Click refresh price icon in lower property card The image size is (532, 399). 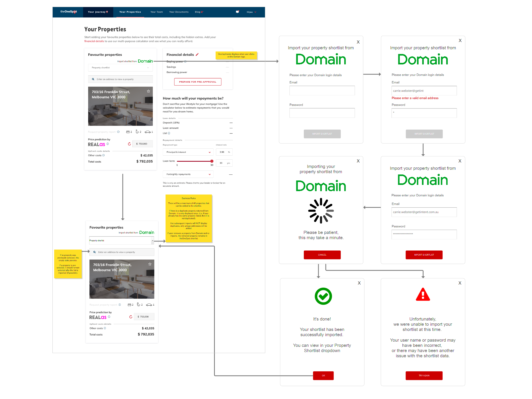coord(131,317)
